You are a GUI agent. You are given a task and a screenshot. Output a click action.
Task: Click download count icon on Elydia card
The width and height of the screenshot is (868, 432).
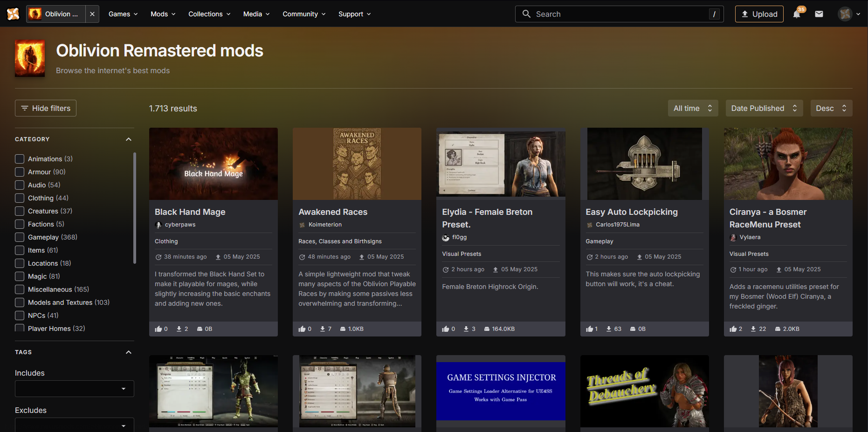[466, 329]
